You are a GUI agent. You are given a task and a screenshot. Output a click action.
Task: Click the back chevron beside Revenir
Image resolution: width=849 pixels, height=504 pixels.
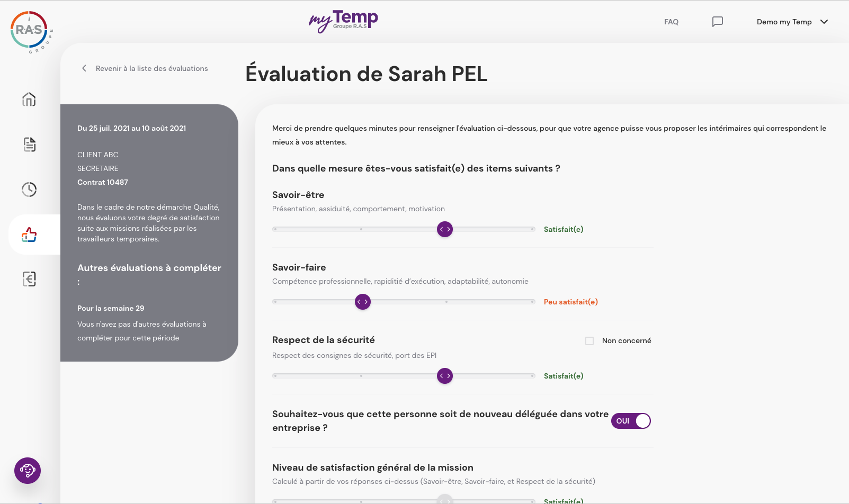click(x=84, y=68)
